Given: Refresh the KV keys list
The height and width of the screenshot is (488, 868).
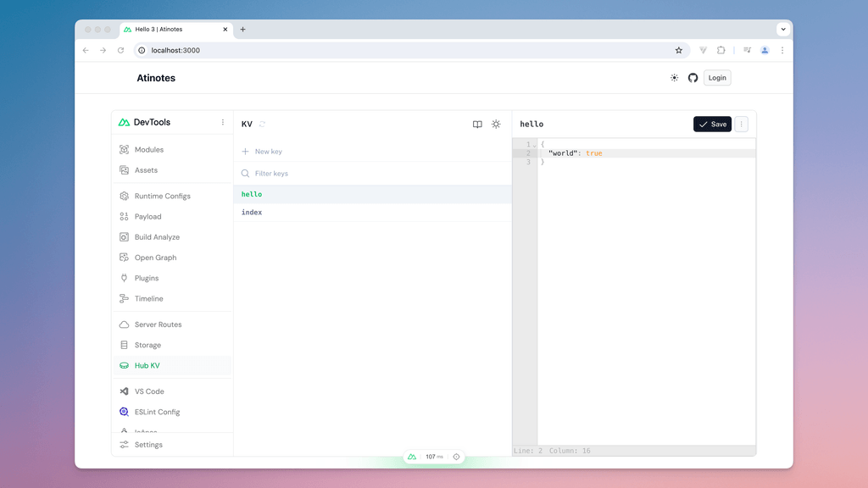Looking at the screenshot, I should point(262,125).
